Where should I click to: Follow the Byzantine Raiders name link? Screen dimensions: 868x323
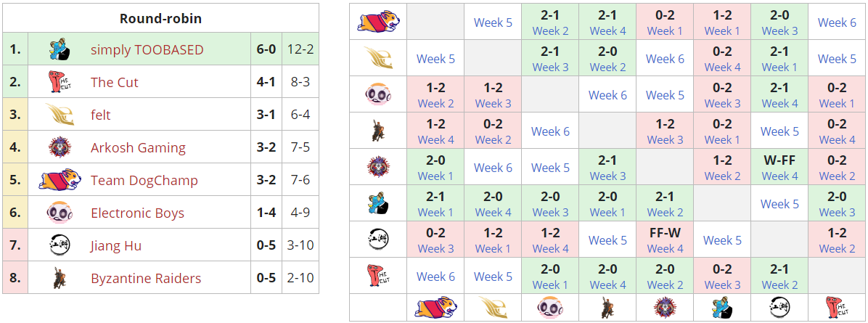(146, 279)
